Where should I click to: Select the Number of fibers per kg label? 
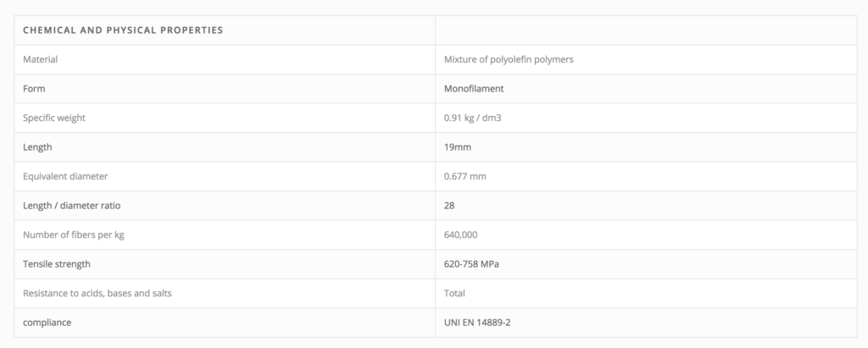tap(73, 235)
